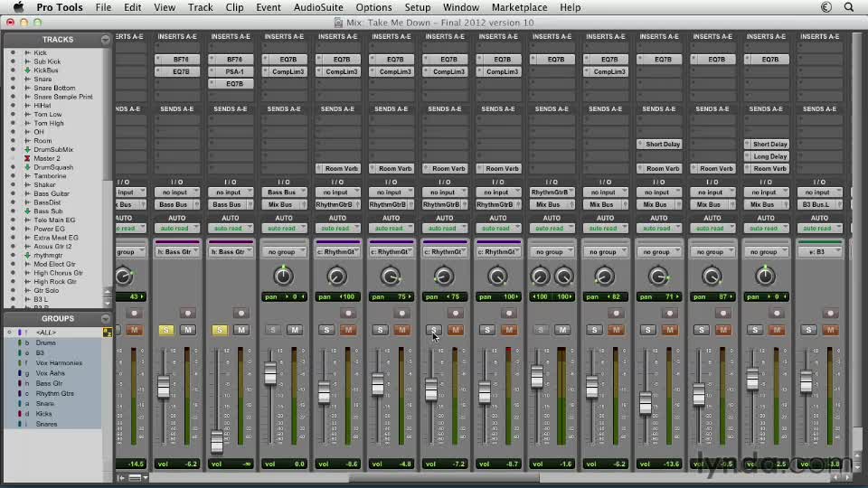
Task: Open the Apple menu
Action: tap(18, 7)
